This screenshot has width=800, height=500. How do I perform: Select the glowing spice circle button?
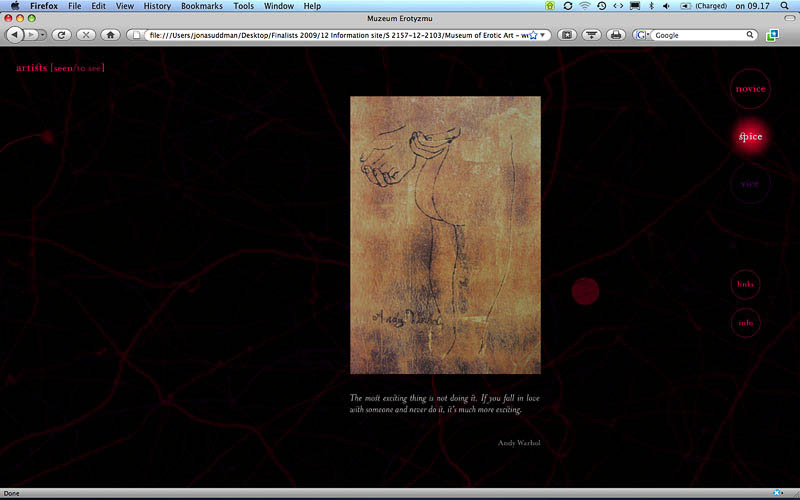[x=750, y=136]
